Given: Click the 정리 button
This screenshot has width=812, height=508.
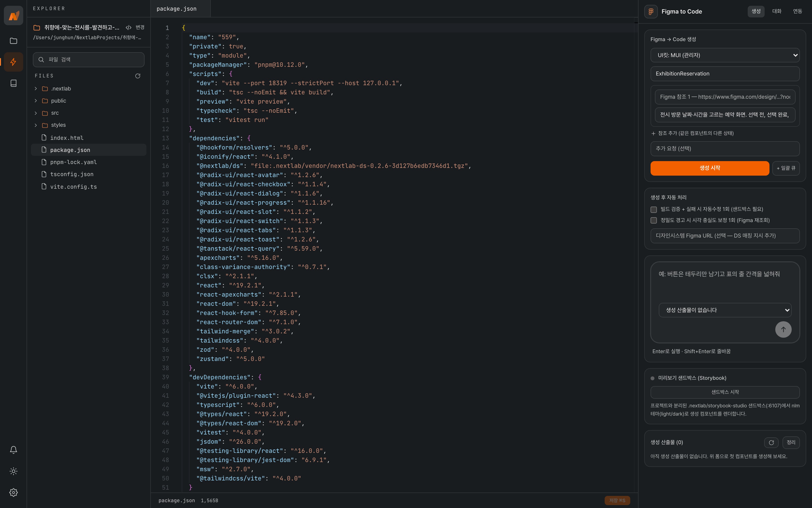Looking at the screenshot, I should click(791, 442).
